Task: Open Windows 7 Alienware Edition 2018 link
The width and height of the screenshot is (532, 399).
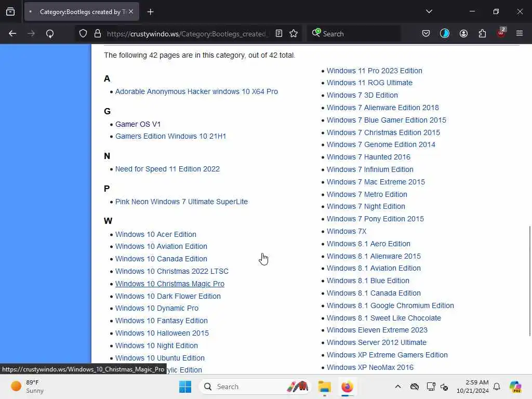Action: tap(383, 108)
